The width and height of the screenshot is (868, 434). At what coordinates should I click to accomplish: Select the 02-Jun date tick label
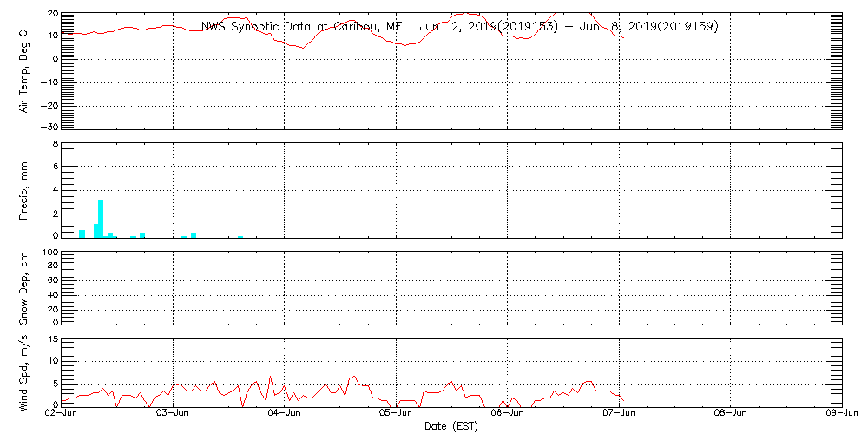[62, 415]
